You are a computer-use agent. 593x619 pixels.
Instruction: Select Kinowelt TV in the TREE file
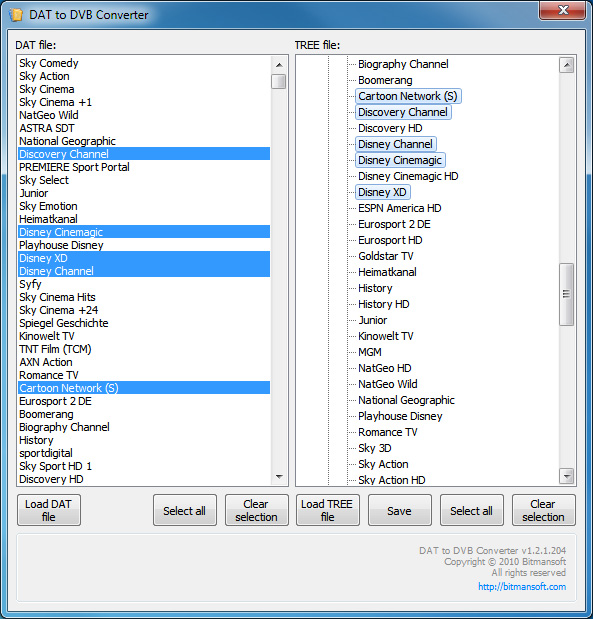coord(386,336)
